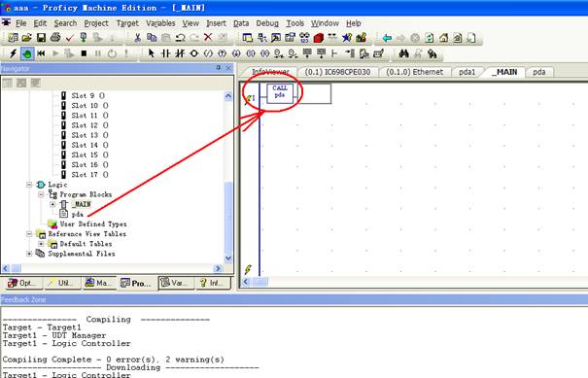Expand the _MAIN program block
The width and height of the screenshot is (588, 378).
(52, 204)
